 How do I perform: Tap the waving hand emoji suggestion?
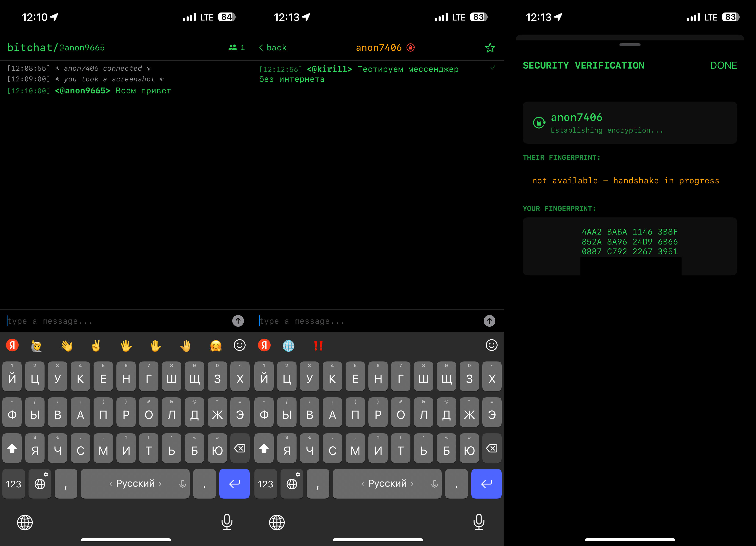(x=67, y=346)
